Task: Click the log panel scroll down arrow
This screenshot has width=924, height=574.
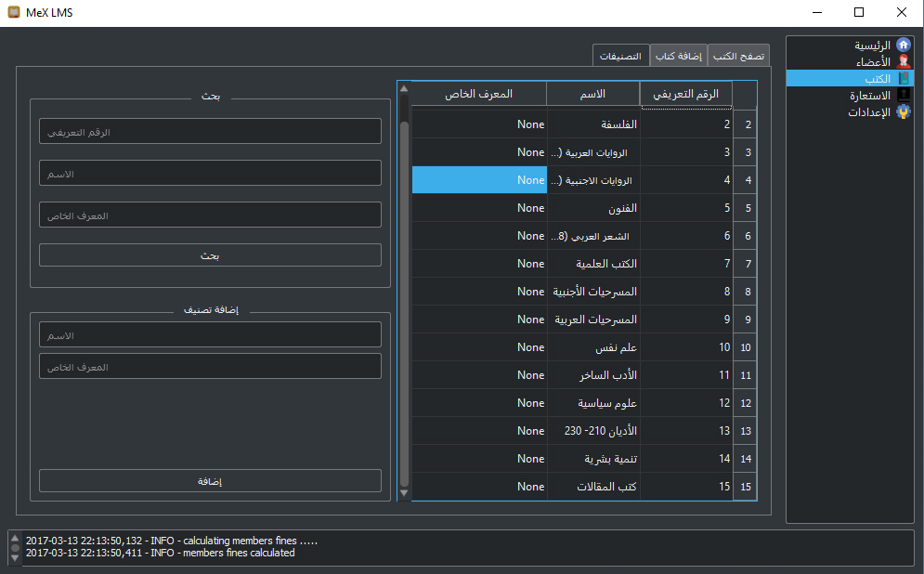Action: click(x=15, y=557)
